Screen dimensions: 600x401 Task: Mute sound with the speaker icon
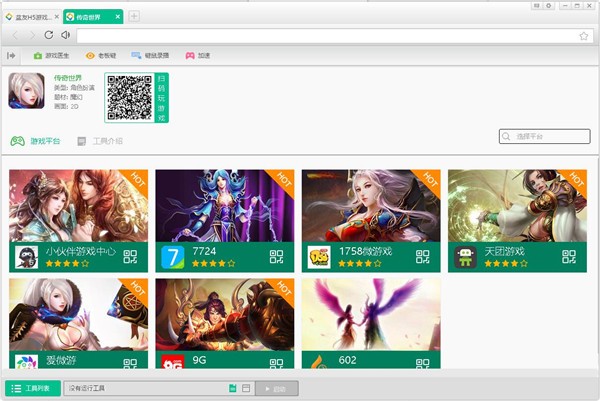pos(65,35)
